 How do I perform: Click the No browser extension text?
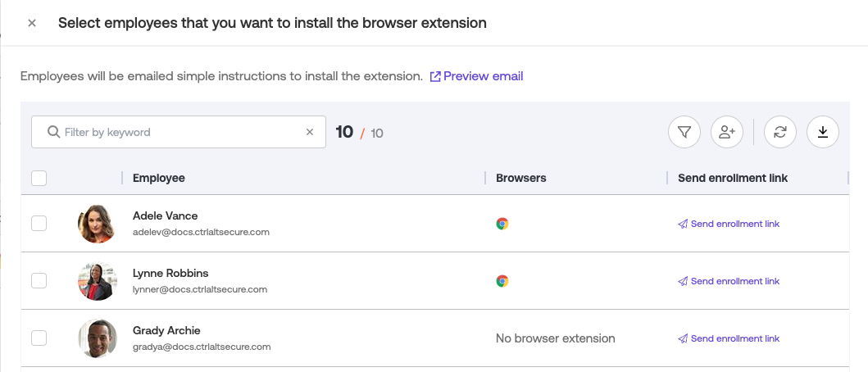(x=555, y=338)
